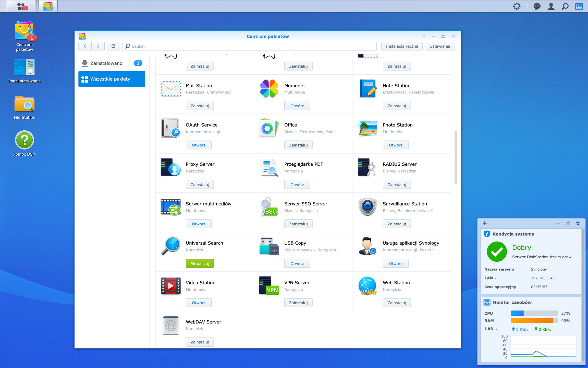Viewport: 588px width, 368px height.
Task: Open Pomoc DSM help icon
Action: pos(24,143)
